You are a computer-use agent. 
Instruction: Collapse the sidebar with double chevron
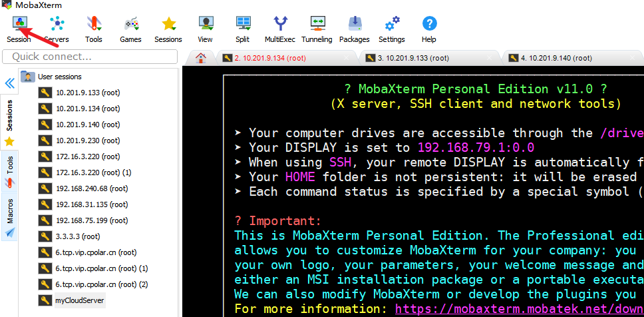[9, 83]
